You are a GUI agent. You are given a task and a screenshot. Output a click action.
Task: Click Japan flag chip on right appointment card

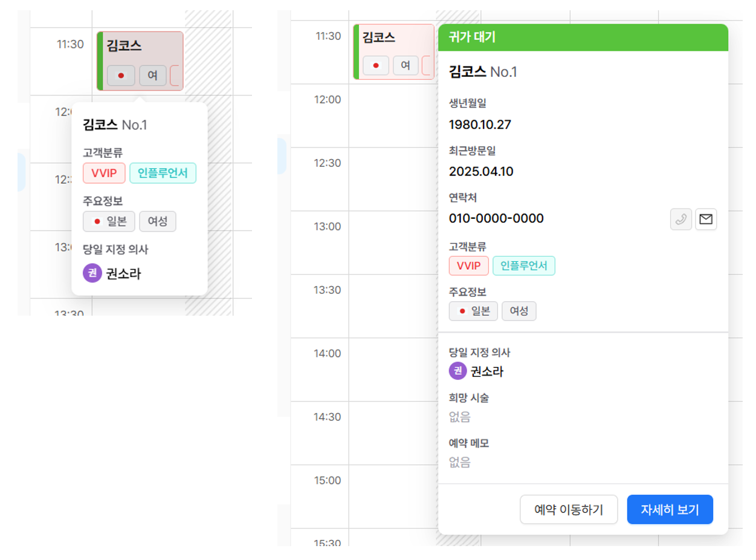(376, 65)
